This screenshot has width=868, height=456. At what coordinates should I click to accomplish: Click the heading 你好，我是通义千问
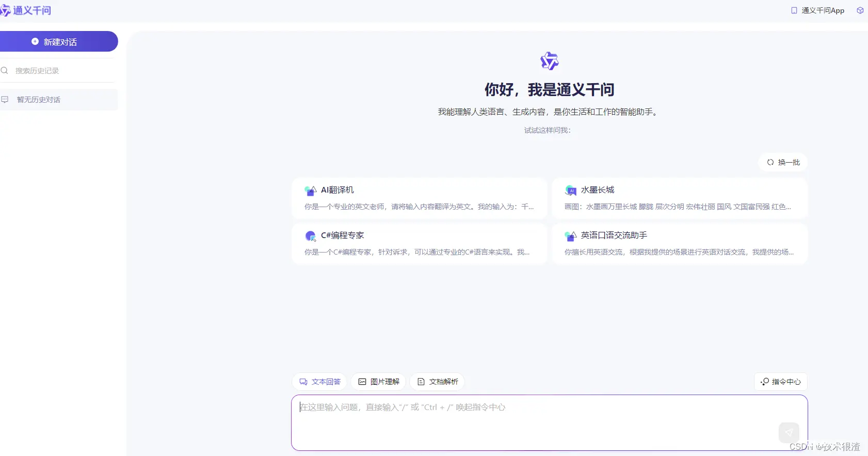(550, 90)
